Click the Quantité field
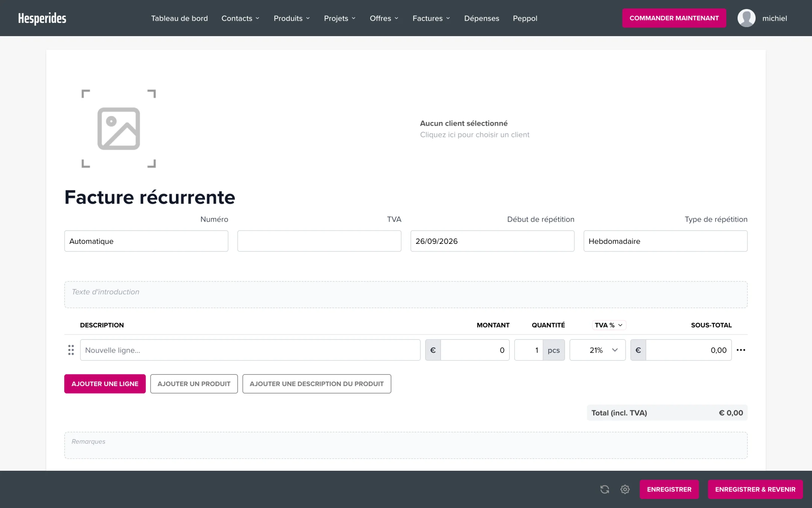The width and height of the screenshot is (812, 508). [529, 350]
